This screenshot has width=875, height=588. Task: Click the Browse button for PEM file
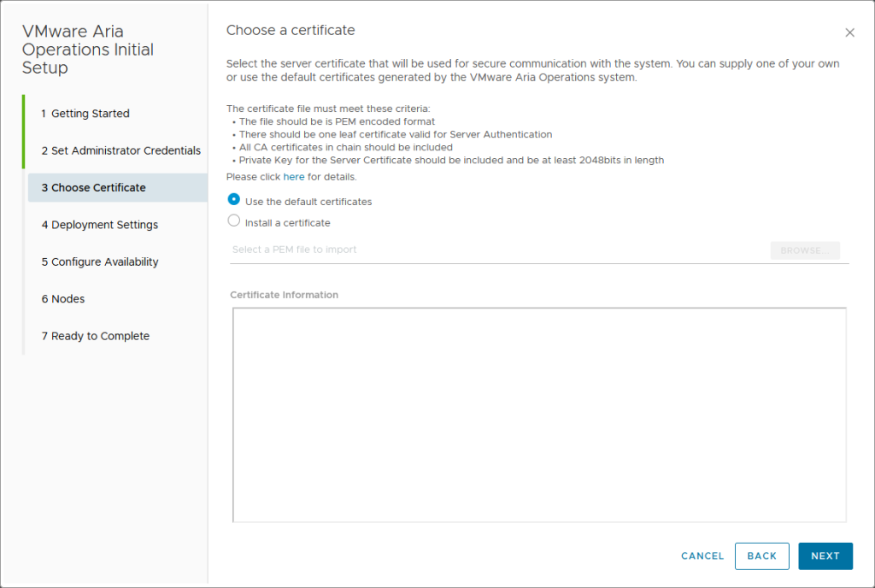(805, 250)
